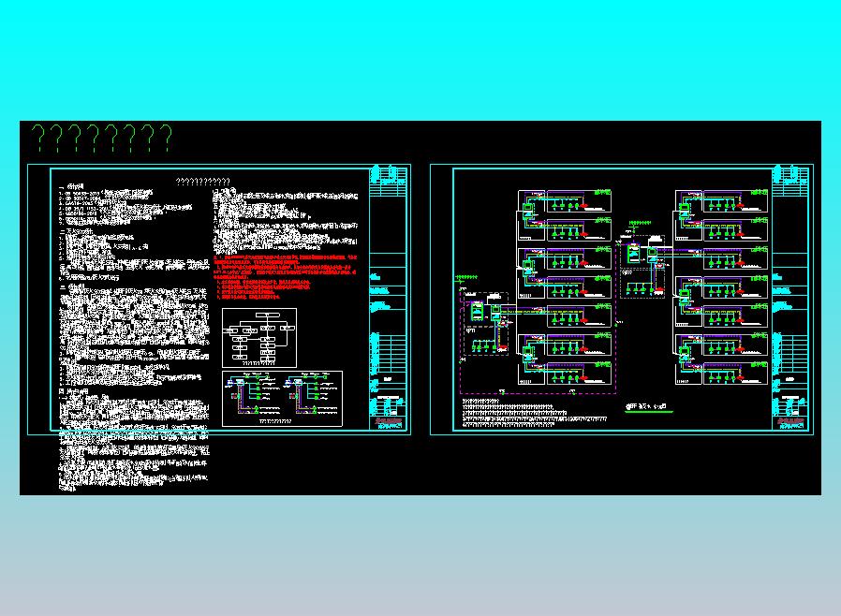Click the red logo stamp in right sheet title block
The width and height of the screenshot is (841, 616).
coord(791,422)
